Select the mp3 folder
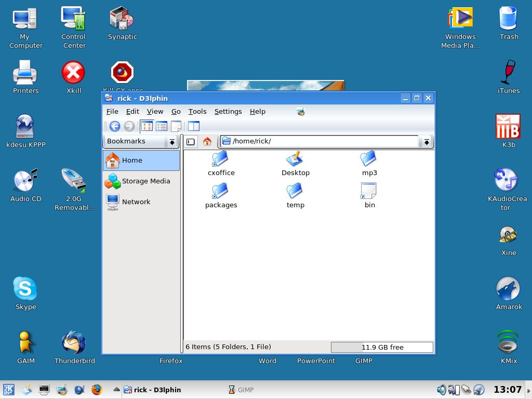This screenshot has height=399, width=532. [369, 164]
